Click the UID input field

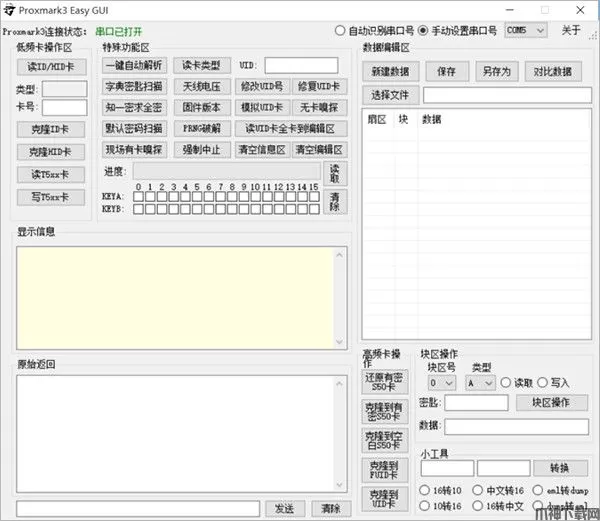(x=301, y=65)
